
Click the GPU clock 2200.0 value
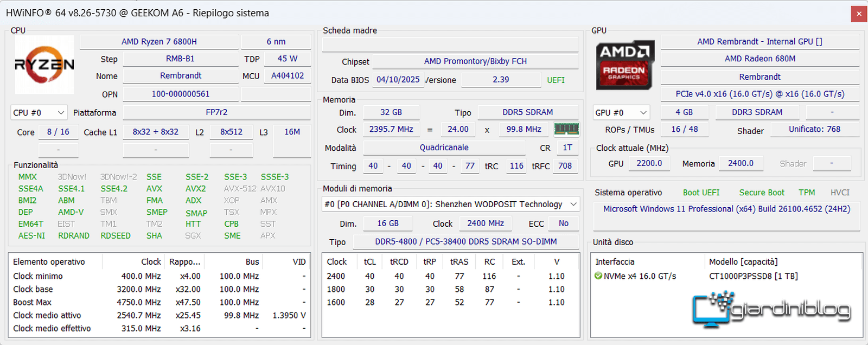tap(649, 163)
